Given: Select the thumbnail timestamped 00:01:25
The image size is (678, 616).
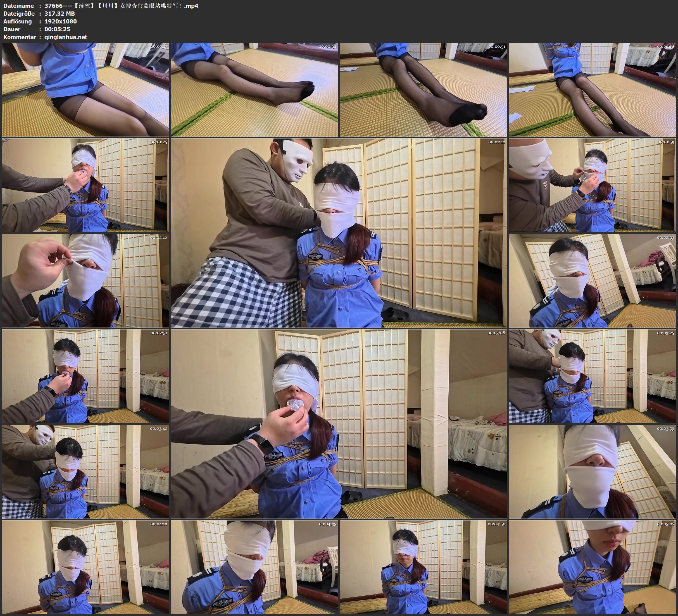Looking at the screenshot, I should coord(85,185).
